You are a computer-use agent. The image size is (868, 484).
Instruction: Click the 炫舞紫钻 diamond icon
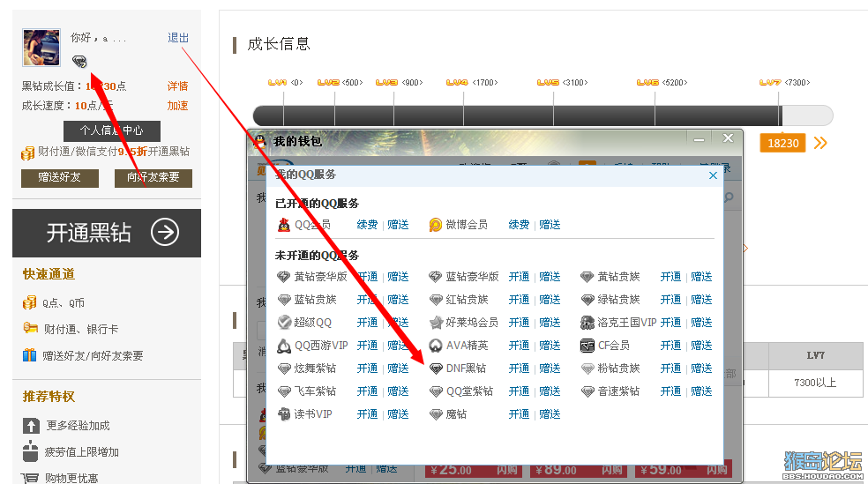coord(284,369)
